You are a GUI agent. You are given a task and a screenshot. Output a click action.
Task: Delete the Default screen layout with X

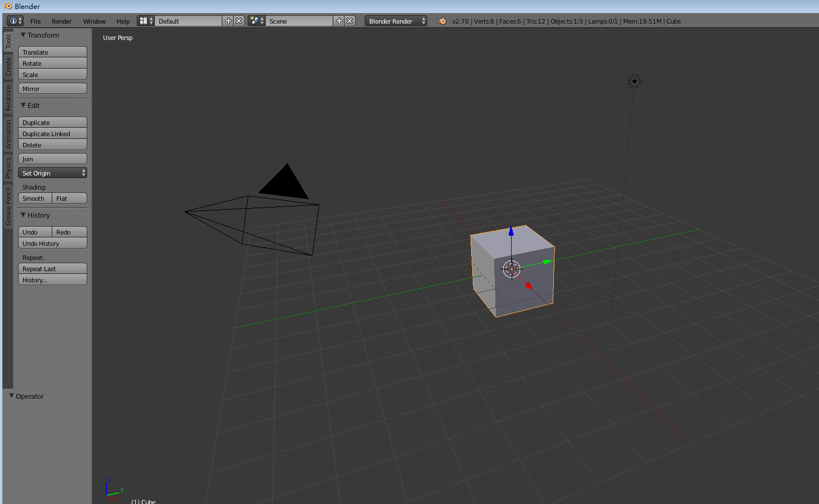pos(239,21)
